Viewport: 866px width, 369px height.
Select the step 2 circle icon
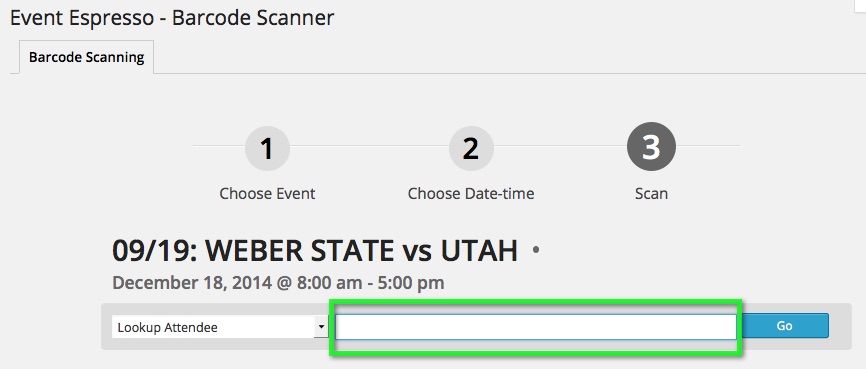click(x=471, y=148)
